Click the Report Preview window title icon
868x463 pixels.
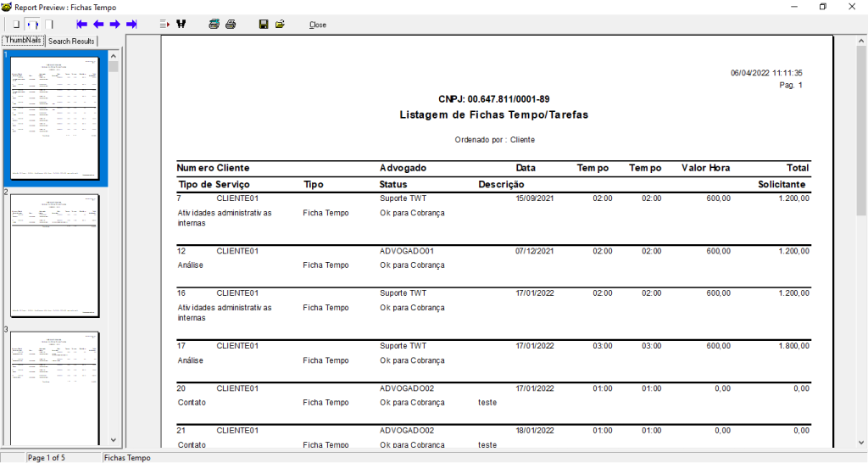7,7
